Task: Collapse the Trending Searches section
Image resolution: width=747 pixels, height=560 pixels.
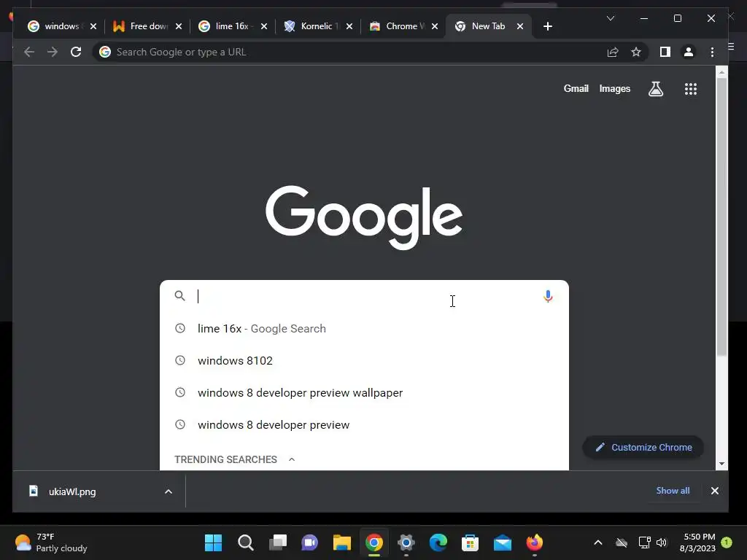Action: [292, 459]
